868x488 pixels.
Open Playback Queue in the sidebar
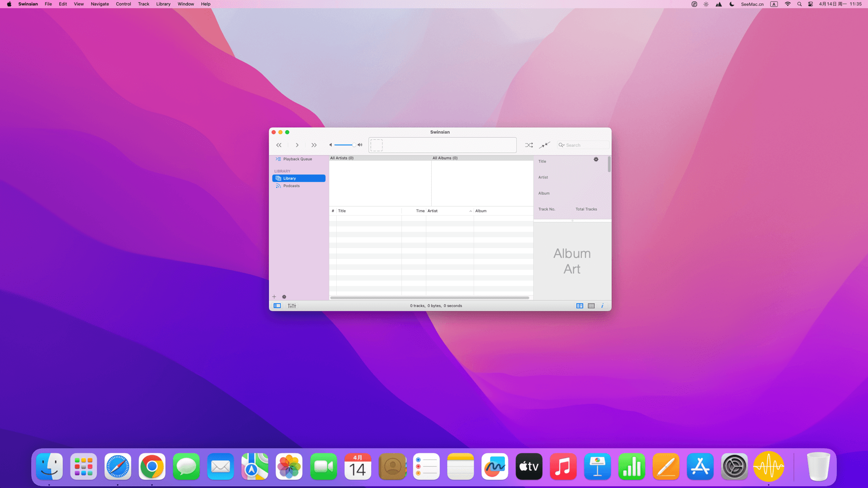297,159
